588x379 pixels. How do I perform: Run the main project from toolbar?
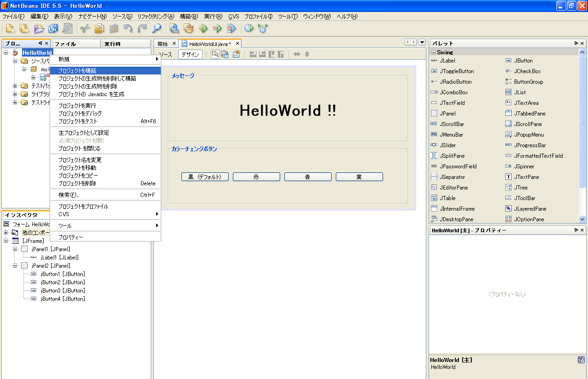(203, 29)
